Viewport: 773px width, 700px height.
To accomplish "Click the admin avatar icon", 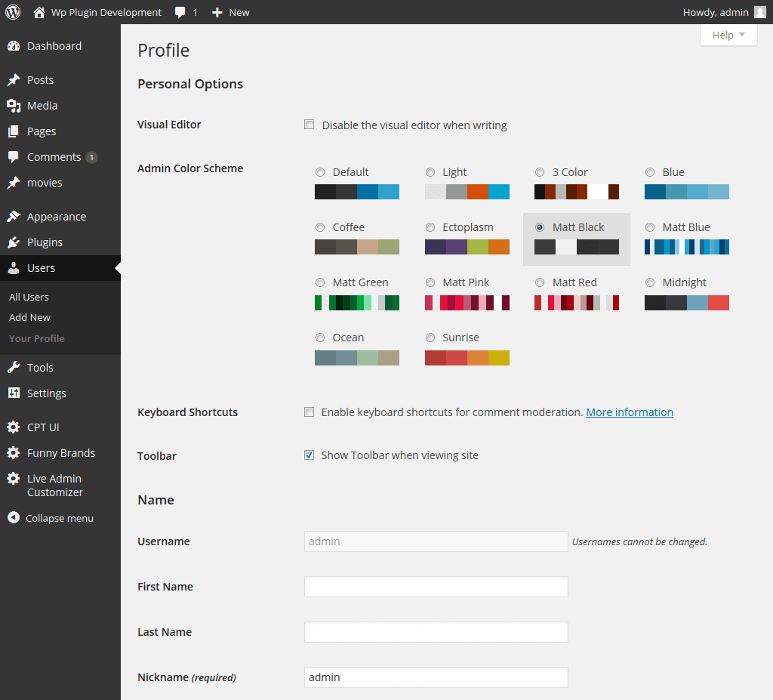I will coord(760,12).
